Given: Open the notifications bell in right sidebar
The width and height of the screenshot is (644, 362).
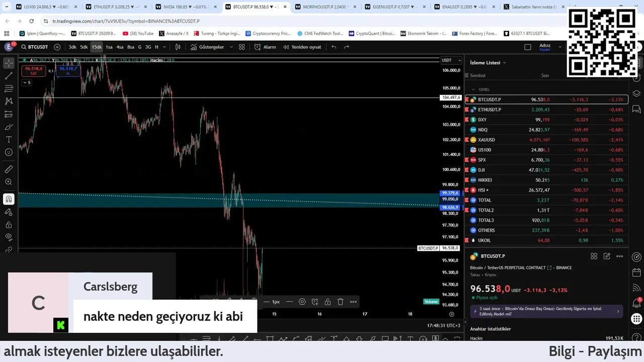Looking at the screenshot, I should tap(636, 304).
